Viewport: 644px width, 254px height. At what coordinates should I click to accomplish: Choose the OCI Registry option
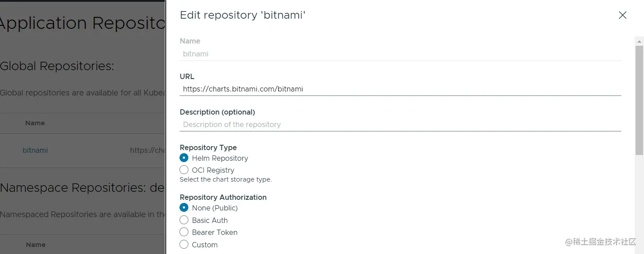click(184, 170)
